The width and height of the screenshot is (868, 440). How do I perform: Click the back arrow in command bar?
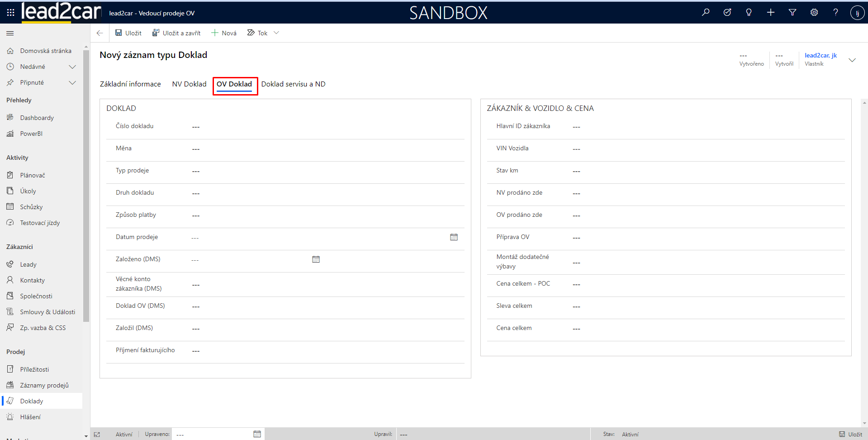click(x=100, y=33)
